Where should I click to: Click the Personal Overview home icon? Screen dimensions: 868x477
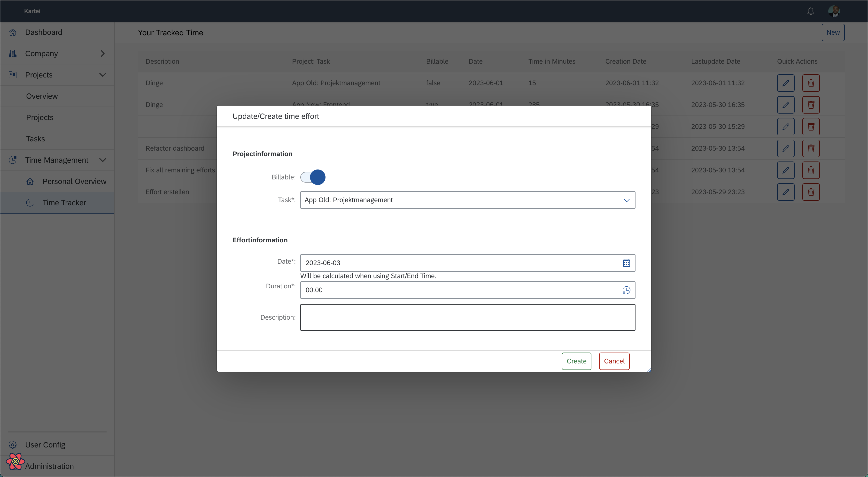pyautogui.click(x=30, y=181)
